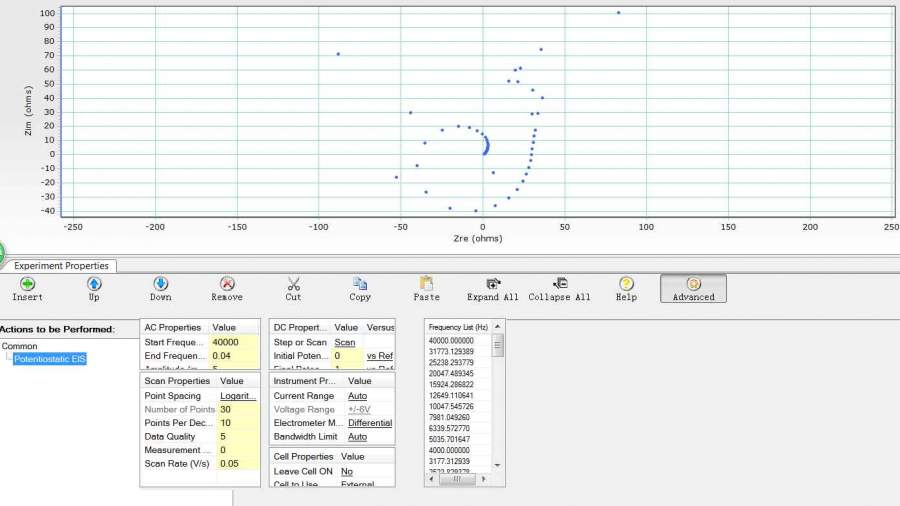Switch to the Experiment Properties tab
900x506 pixels.
click(61, 266)
